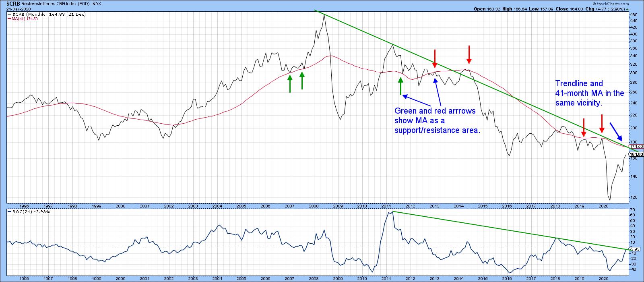Click 1997 on the ROC panel bottom axis

[48, 278]
